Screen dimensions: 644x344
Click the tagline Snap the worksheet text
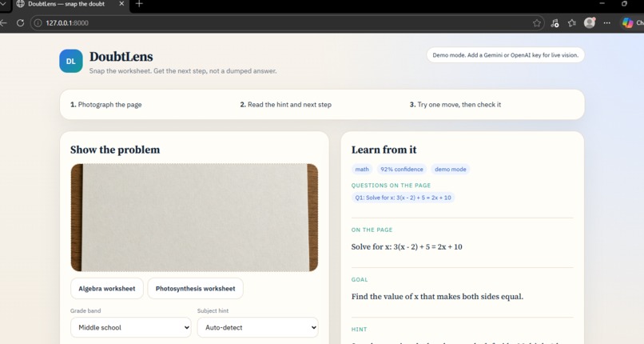(183, 71)
